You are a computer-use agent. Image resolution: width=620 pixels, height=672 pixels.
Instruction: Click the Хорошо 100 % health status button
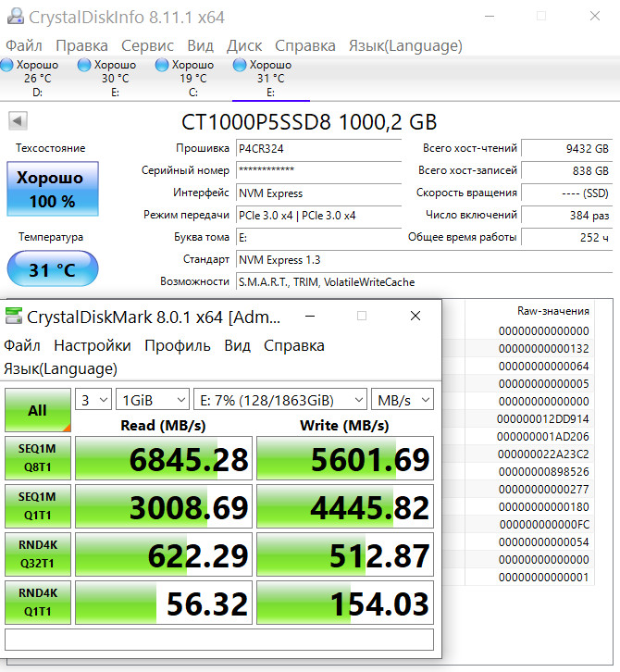pyautogui.click(x=53, y=189)
